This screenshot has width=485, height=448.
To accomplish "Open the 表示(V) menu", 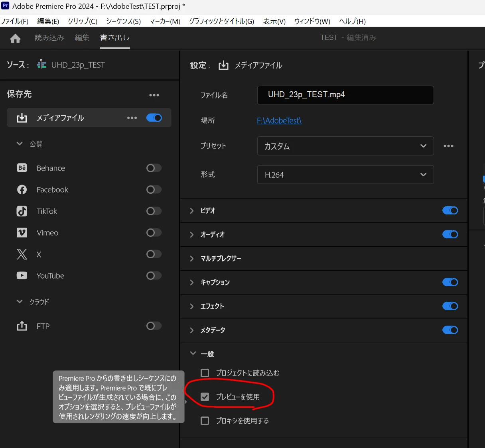I will (x=274, y=21).
